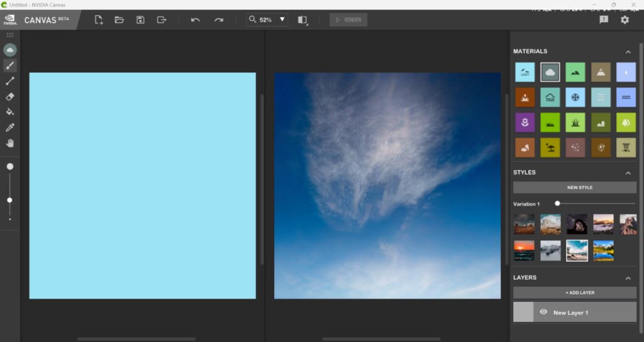Screen dimensions: 644x342
Task: Select the Pan hand tool
Action: point(10,143)
